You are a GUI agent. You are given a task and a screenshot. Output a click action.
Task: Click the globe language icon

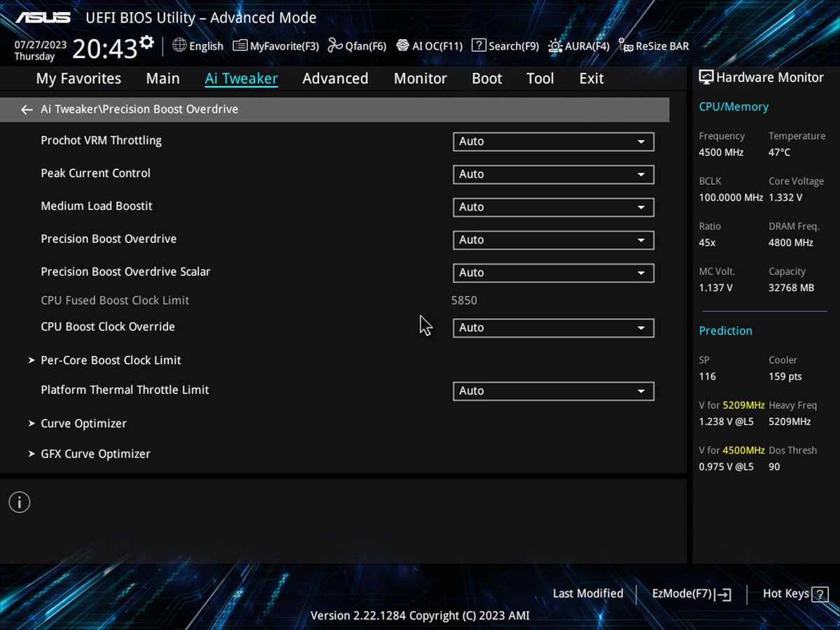coord(179,45)
